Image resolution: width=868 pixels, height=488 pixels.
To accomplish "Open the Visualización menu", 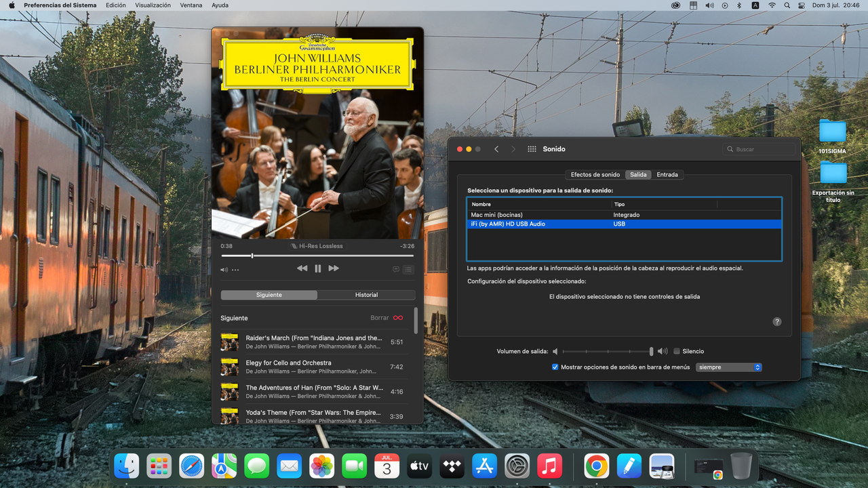I will click(153, 5).
